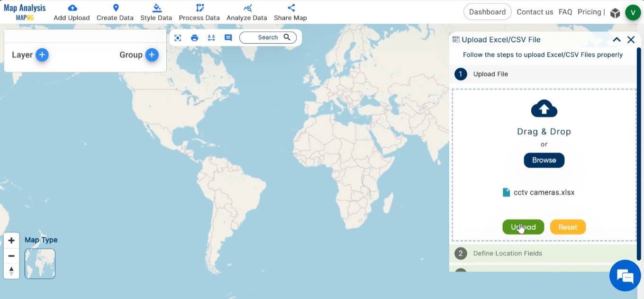
Task: Click the Upload button to submit the file
Action: 523,227
